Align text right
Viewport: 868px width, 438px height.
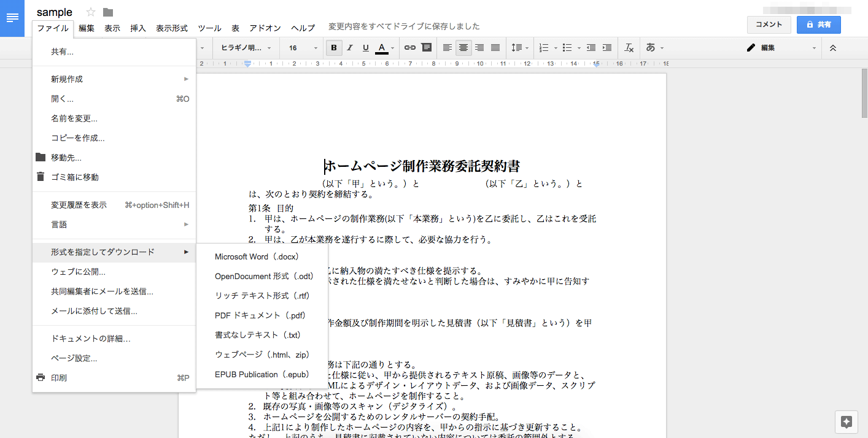(479, 48)
